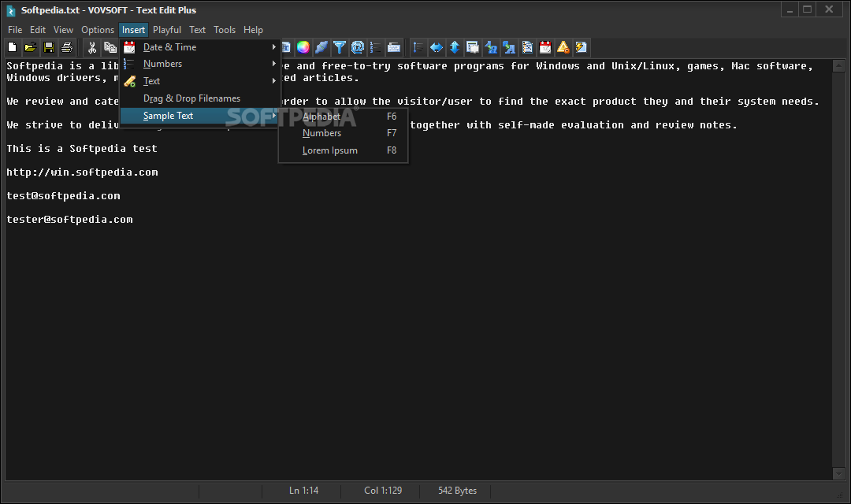Image resolution: width=851 pixels, height=504 pixels.
Task: Click the email @ symbol icon
Action: pyautogui.click(x=358, y=48)
